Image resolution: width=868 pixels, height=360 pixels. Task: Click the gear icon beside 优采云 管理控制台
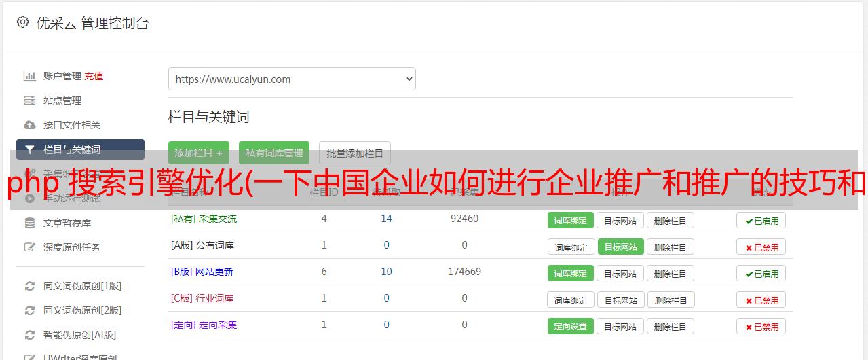click(22, 22)
